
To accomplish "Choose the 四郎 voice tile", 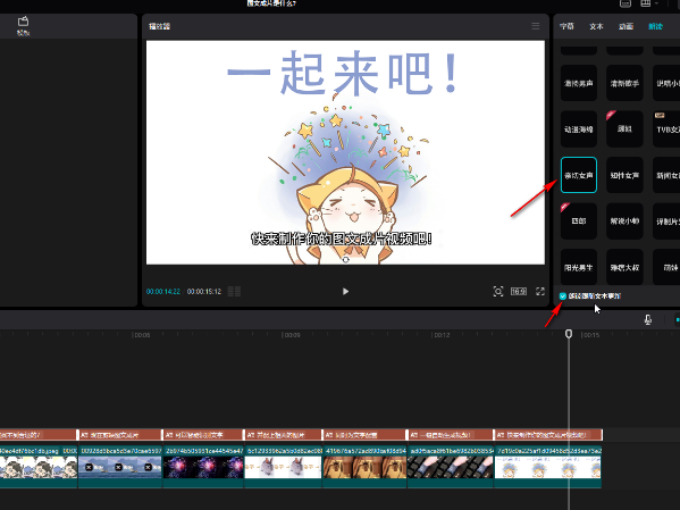I will click(x=579, y=221).
